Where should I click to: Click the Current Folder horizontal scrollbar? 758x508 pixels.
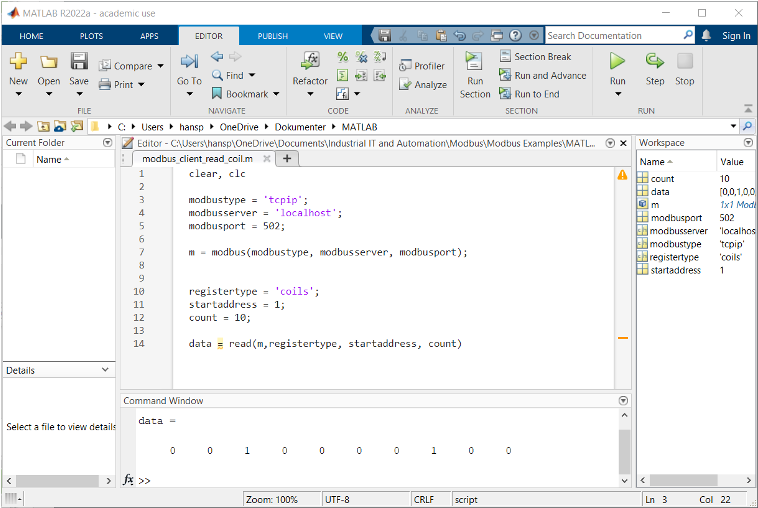59,480
